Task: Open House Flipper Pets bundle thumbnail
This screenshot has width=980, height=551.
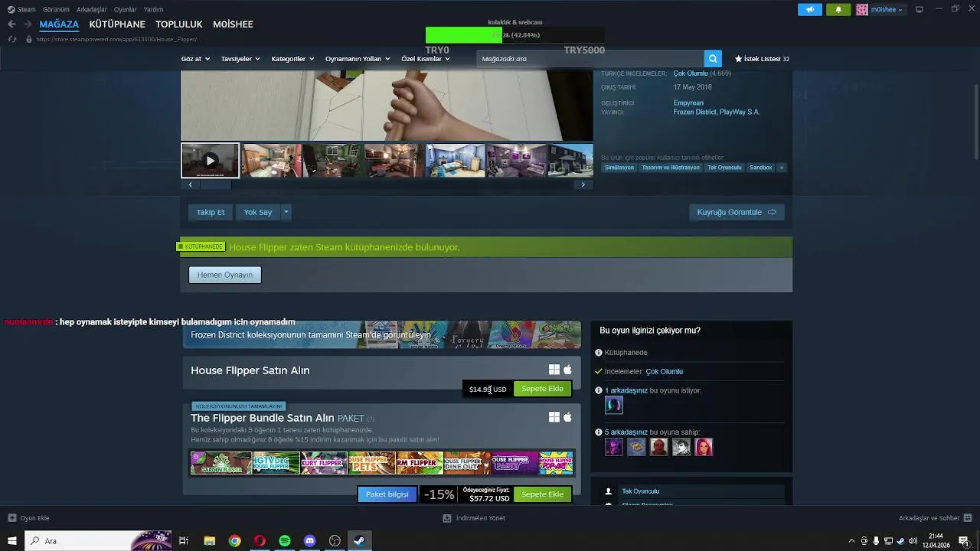Action: [371, 463]
